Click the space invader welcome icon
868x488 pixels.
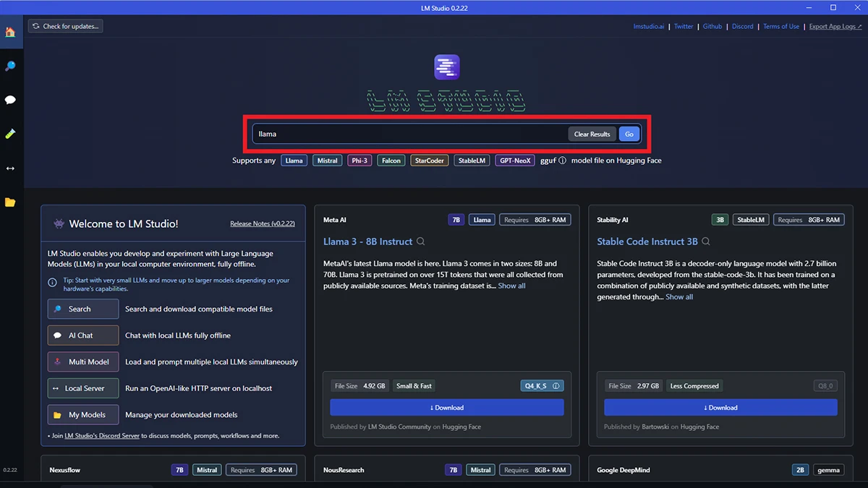coord(59,224)
